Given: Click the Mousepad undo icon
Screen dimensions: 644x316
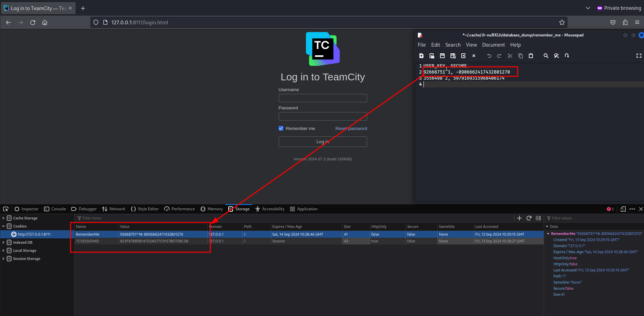Looking at the screenshot, I should click(x=489, y=56).
